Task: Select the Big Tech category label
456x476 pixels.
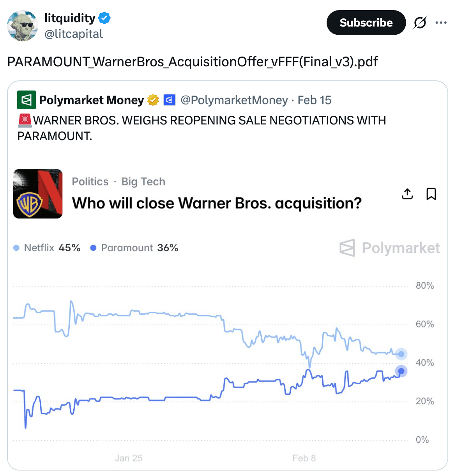Action: (x=143, y=181)
